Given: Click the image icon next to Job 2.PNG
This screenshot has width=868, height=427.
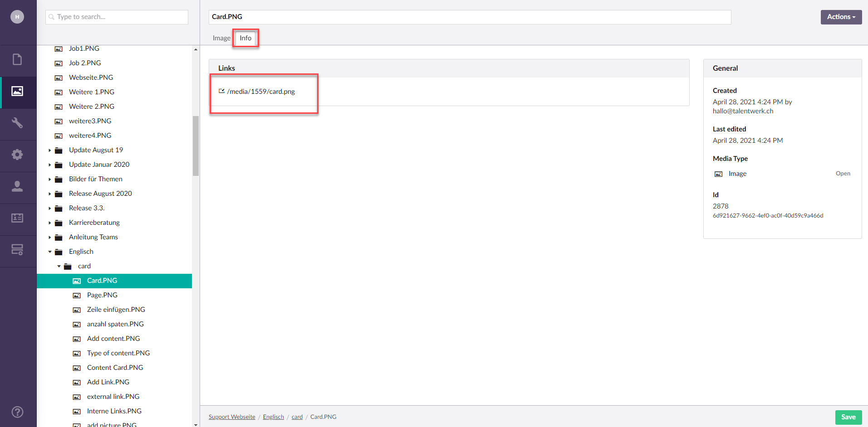Looking at the screenshot, I should tap(59, 63).
